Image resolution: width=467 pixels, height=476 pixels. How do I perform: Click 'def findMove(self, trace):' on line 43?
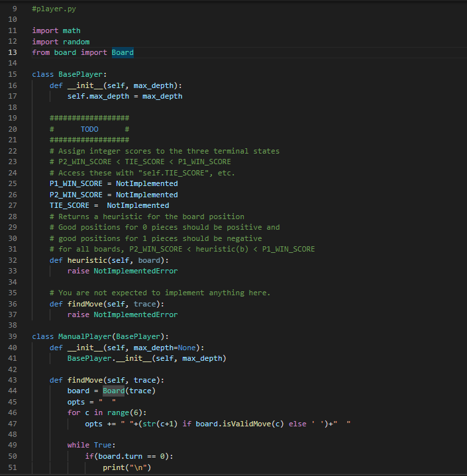(x=107, y=381)
